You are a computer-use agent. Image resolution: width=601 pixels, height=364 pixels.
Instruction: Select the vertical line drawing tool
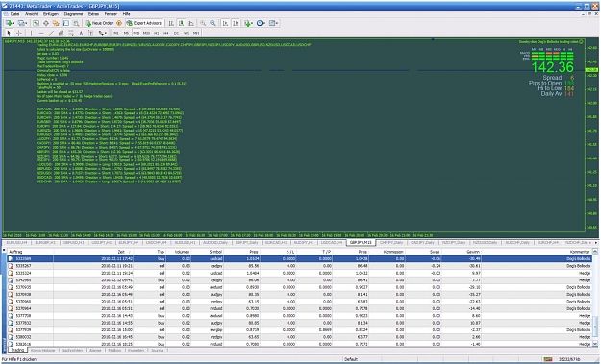[32, 33]
